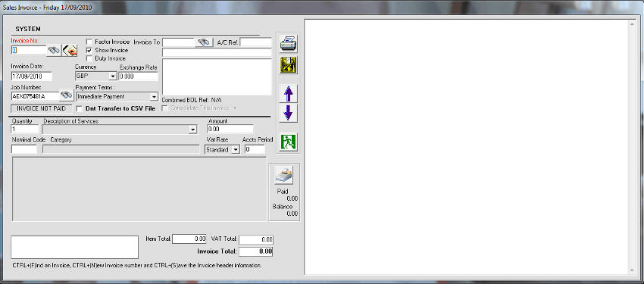Click the edit invoice icon next to Invoice No
Viewport: 644px width, 284px height.
pyautogui.click(x=70, y=50)
